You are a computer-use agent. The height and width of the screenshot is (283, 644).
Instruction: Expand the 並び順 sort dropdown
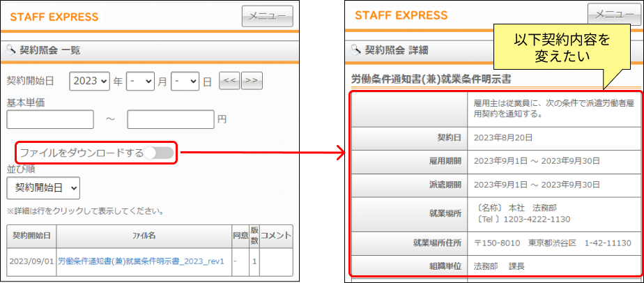pyautogui.click(x=43, y=188)
